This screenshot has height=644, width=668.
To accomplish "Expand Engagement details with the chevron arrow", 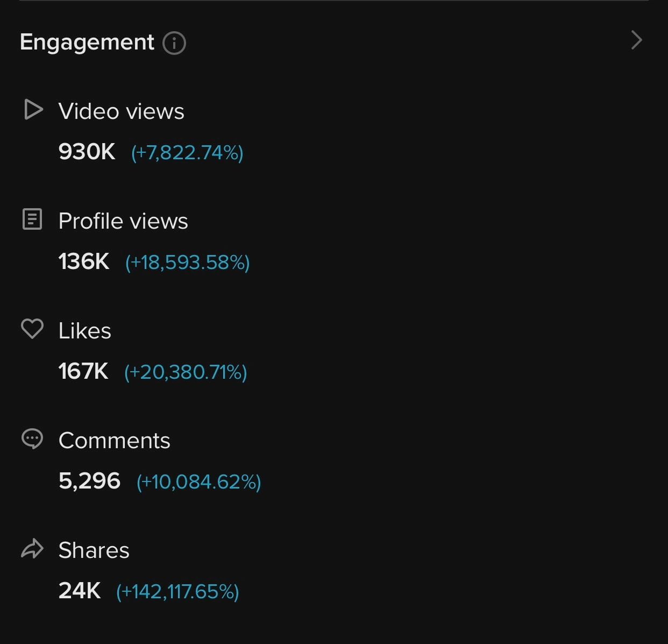I will click(636, 40).
